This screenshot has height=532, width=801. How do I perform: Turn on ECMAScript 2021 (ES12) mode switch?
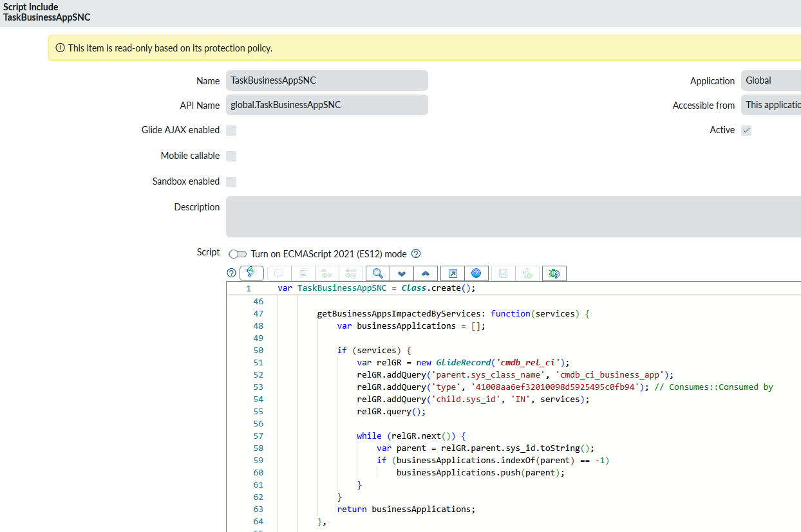(x=238, y=254)
